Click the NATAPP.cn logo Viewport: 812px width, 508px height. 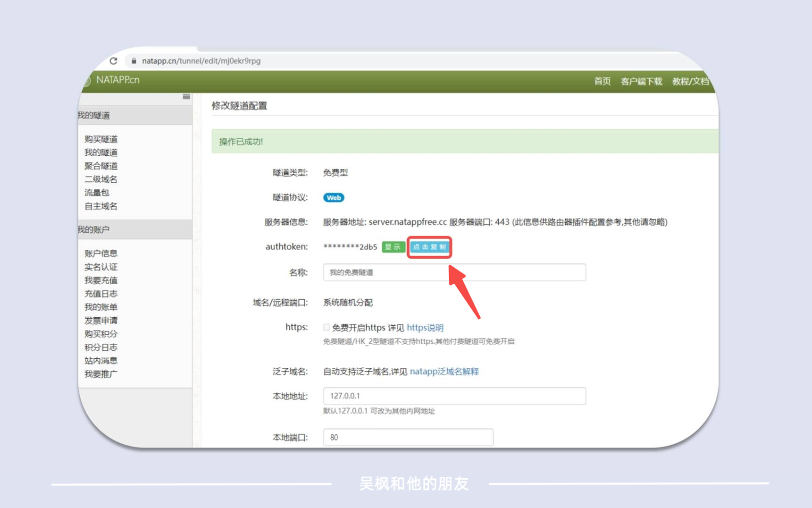[x=117, y=80]
